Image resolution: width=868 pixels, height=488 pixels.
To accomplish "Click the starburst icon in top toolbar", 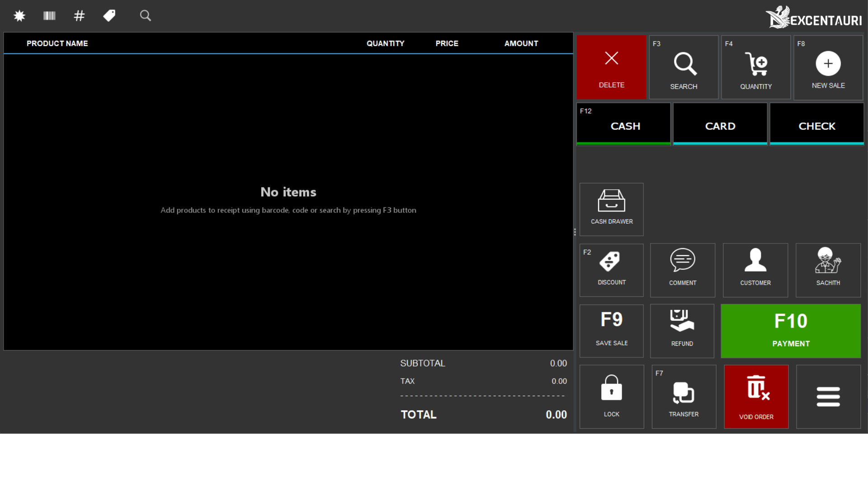I will [x=19, y=16].
